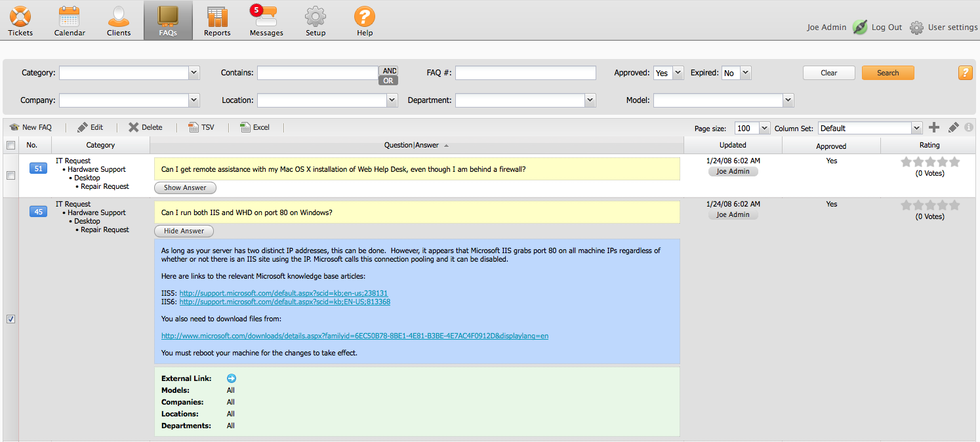Sort by Approved column header
This screenshot has width=980, height=442.
click(831, 146)
